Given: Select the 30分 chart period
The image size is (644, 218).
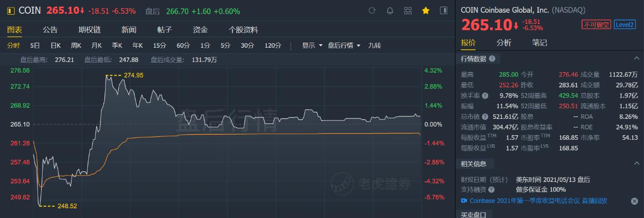Looking at the screenshot, I should pyautogui.click(x=247, y=45).
